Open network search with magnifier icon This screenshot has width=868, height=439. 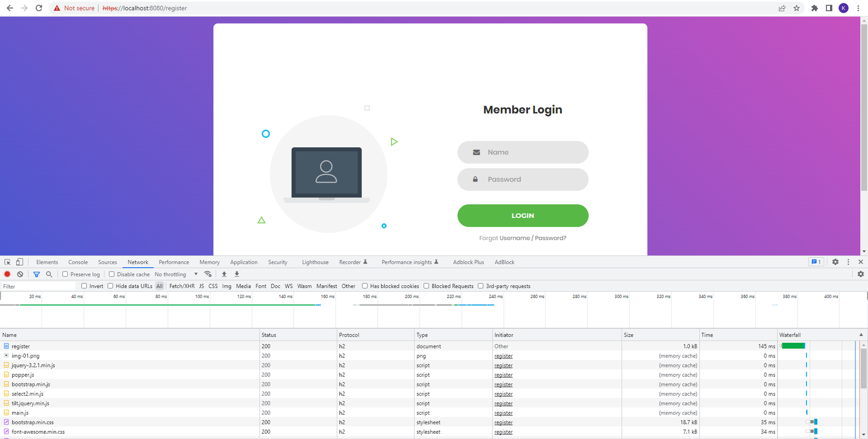click(x=49, y=274)
